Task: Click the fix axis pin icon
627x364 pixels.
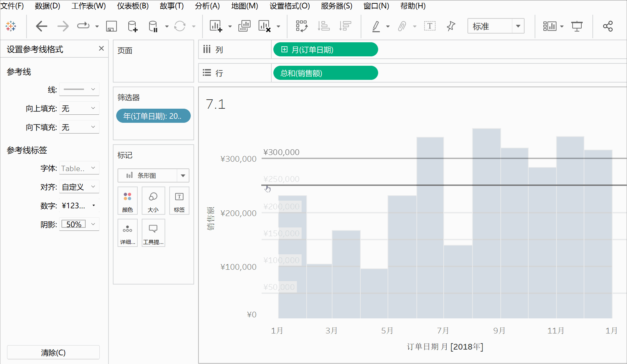Action: pos(451,26)
